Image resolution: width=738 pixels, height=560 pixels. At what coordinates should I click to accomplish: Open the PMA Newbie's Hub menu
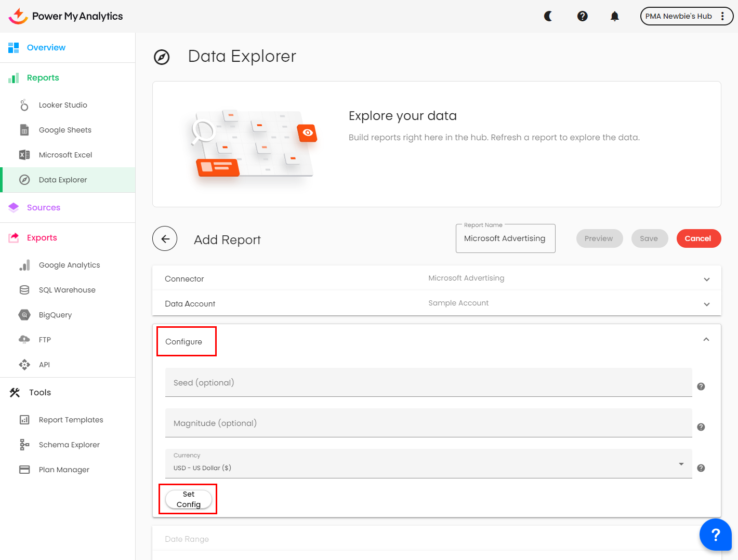coord(686,16)
